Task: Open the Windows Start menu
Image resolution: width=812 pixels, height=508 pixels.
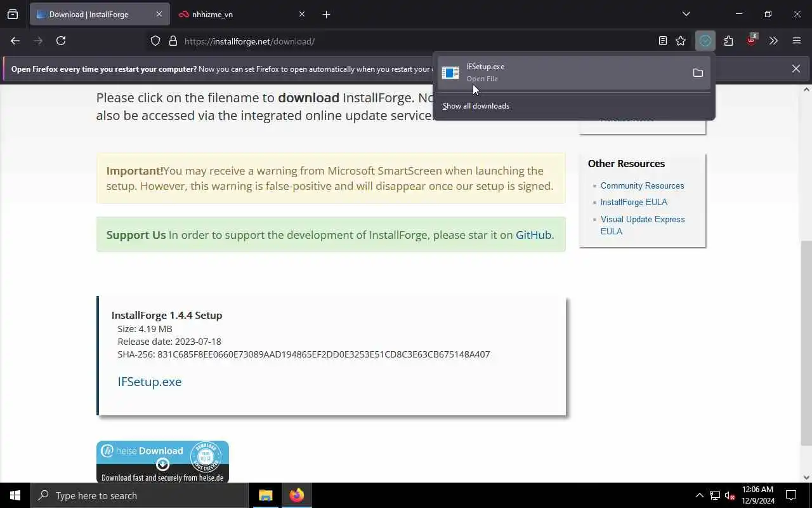Action: point(15,495)
